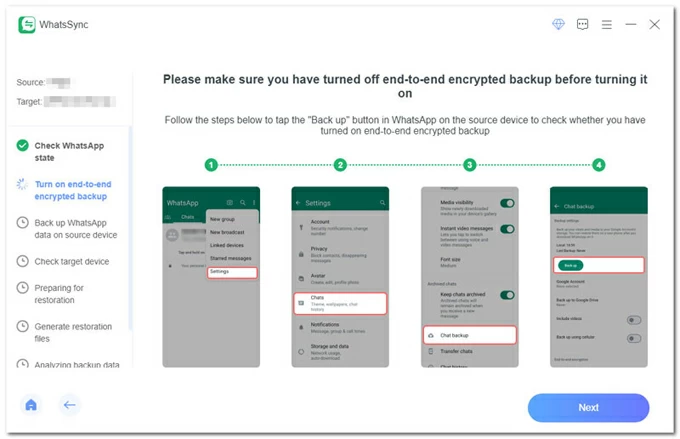This screenshot has width=680, height=439.
Task: Open the hamburger menu
Action: pyautogui.click(x=607, y=25)
